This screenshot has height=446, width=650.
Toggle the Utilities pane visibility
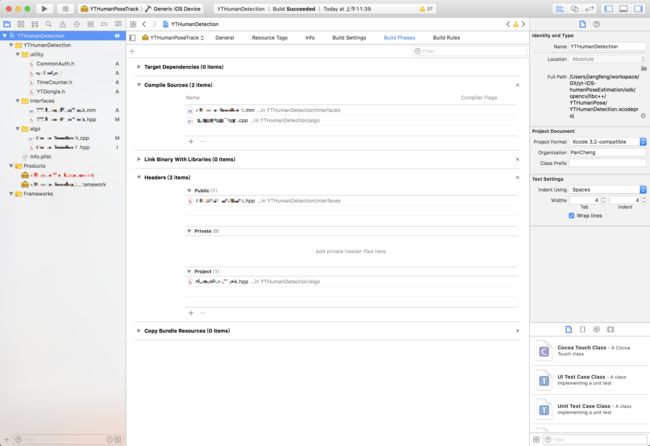pos(638,9)
